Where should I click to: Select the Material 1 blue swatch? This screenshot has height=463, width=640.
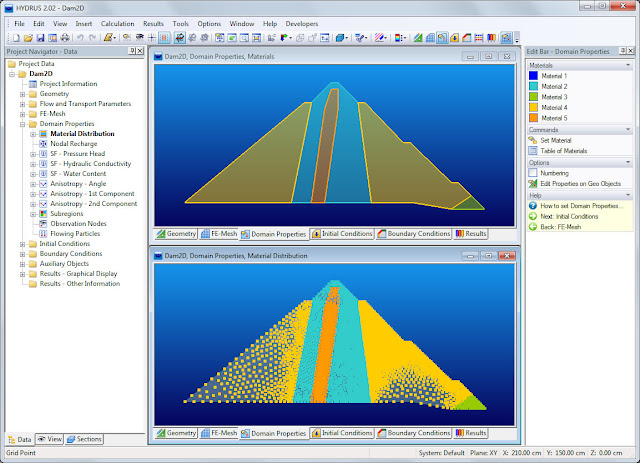pos(533,76)
